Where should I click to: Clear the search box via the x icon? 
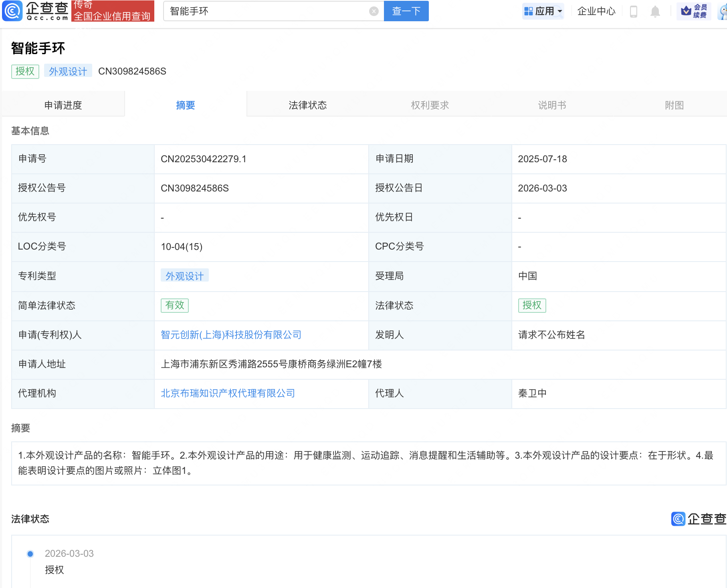(x=374, y=11)
